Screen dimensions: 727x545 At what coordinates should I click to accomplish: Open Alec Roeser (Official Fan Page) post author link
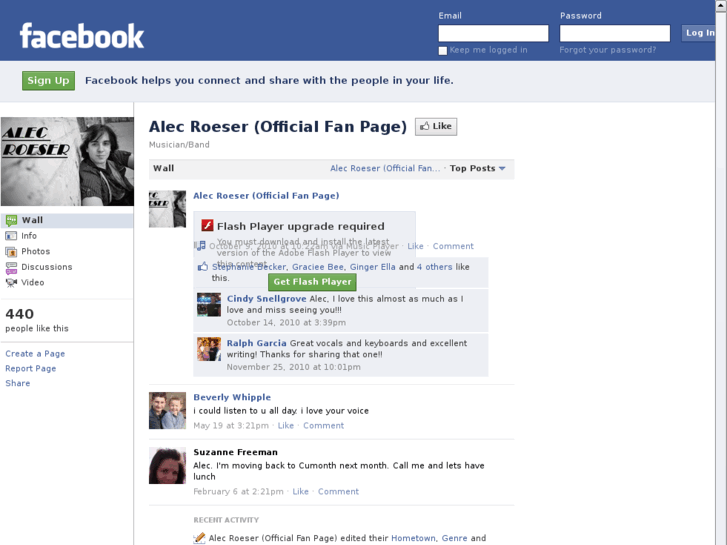tap(266, 196)
